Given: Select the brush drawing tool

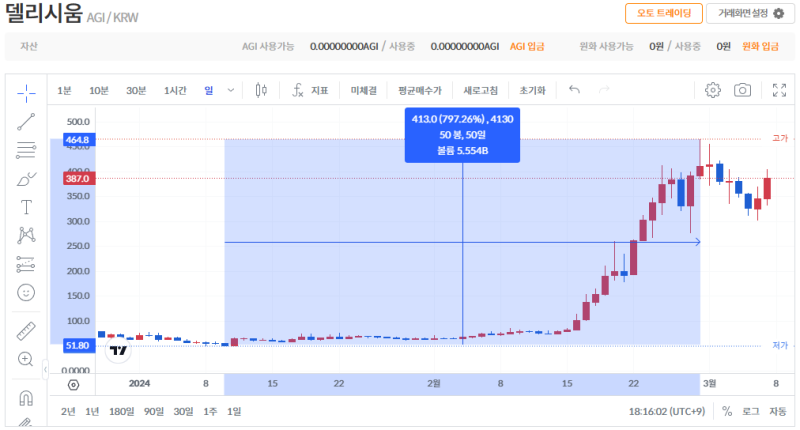Looking at the screenshot, I should click(x=26, y=179).
